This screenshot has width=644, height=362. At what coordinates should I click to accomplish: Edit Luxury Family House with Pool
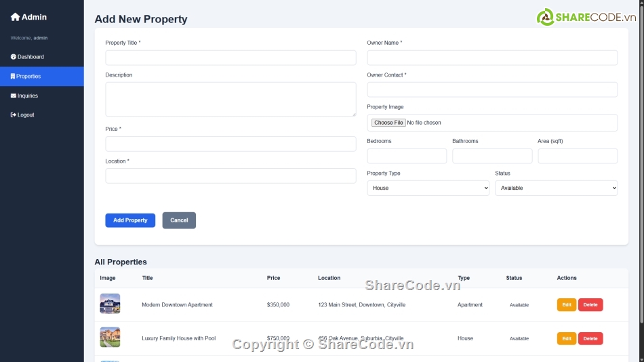pos(566,338)
